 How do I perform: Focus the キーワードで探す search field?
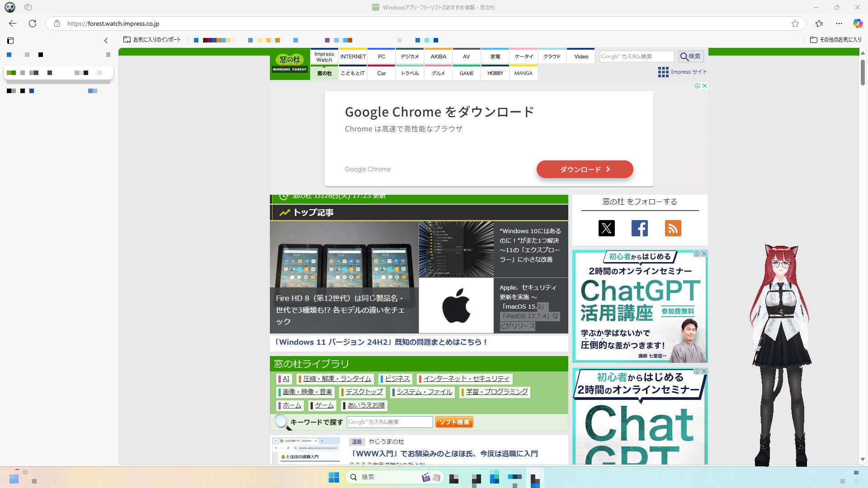pos(389,422)
